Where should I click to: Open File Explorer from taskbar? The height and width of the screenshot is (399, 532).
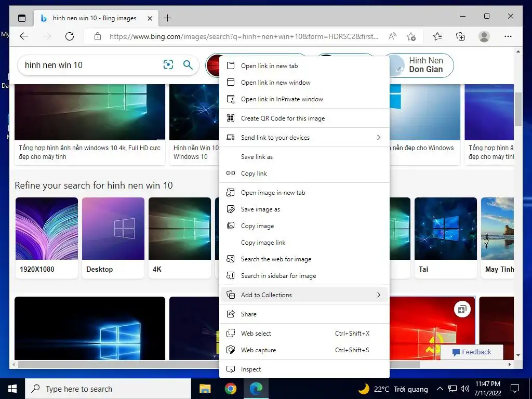pos(205,389)
